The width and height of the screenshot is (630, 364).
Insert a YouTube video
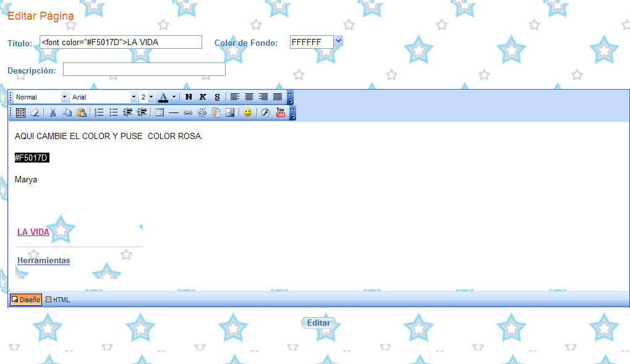281,112
